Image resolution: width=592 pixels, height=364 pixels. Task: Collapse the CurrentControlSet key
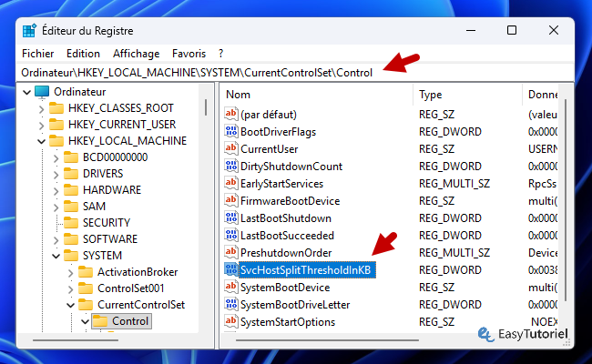(71, 305)
